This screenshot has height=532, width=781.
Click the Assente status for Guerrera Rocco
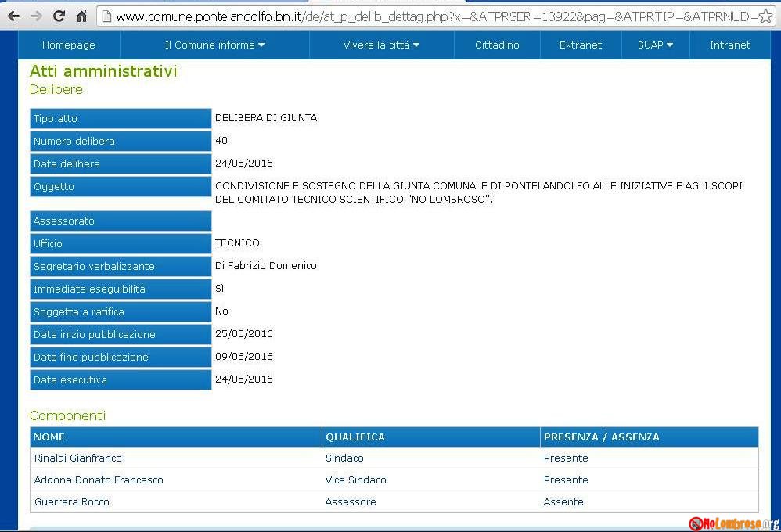click(563, 502)
